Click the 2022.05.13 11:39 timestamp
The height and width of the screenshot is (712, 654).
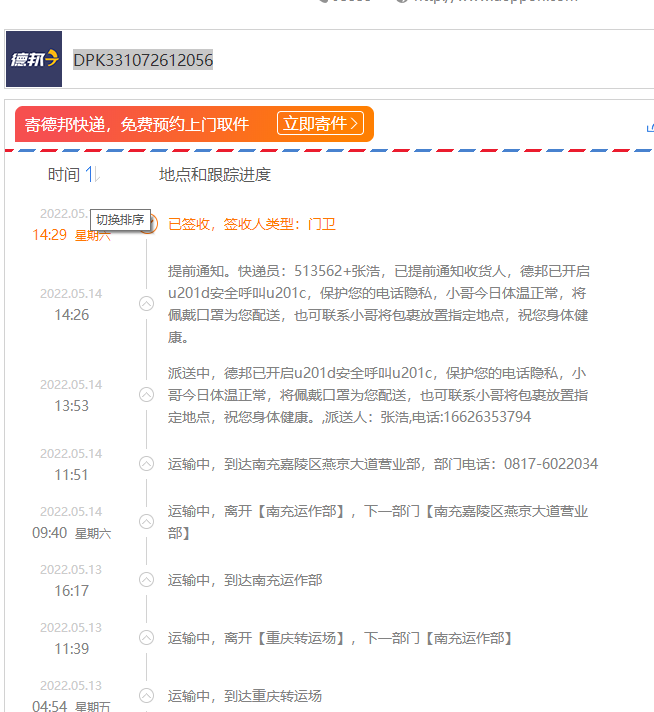pos(71,638)
